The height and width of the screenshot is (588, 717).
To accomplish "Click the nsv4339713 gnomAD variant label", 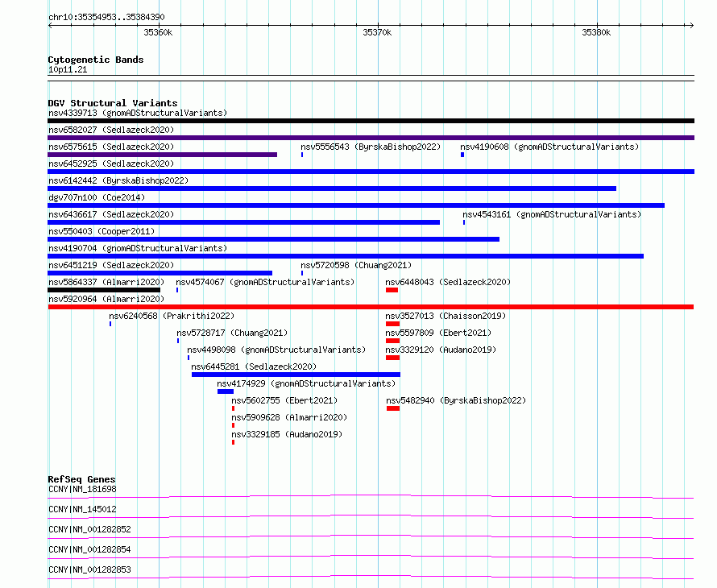I will click(138, 113).
